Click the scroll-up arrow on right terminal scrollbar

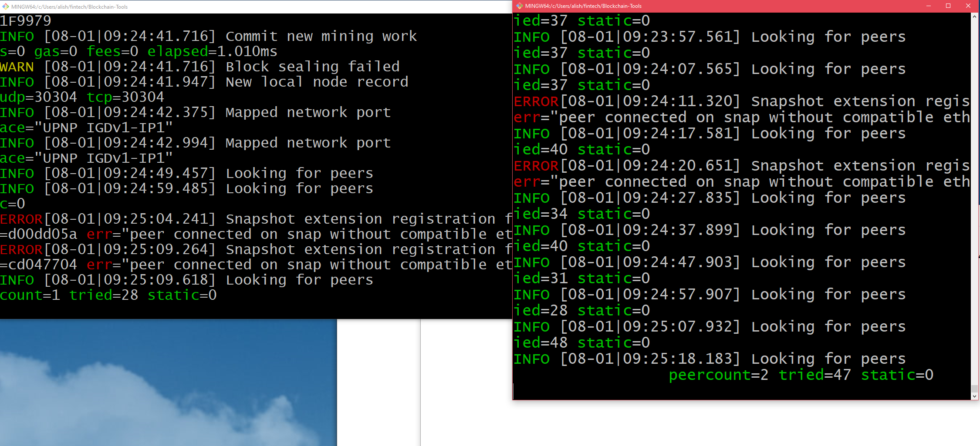[974, 16]
